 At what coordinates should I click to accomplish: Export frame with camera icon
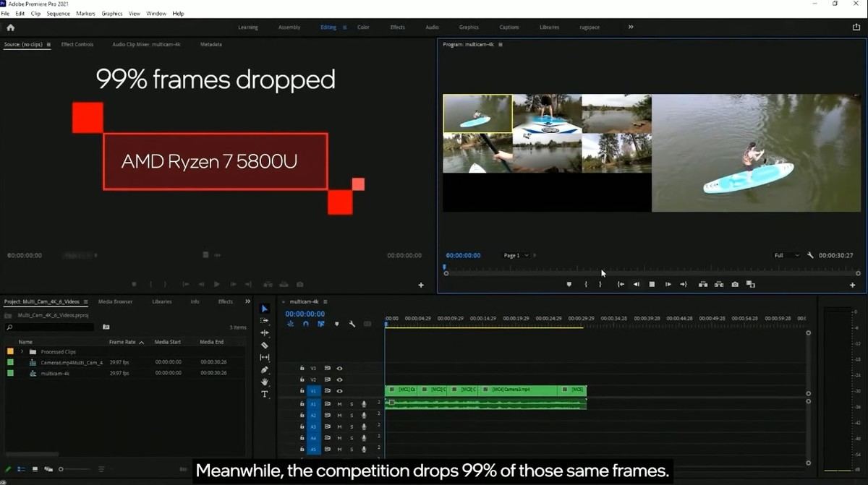735,285
